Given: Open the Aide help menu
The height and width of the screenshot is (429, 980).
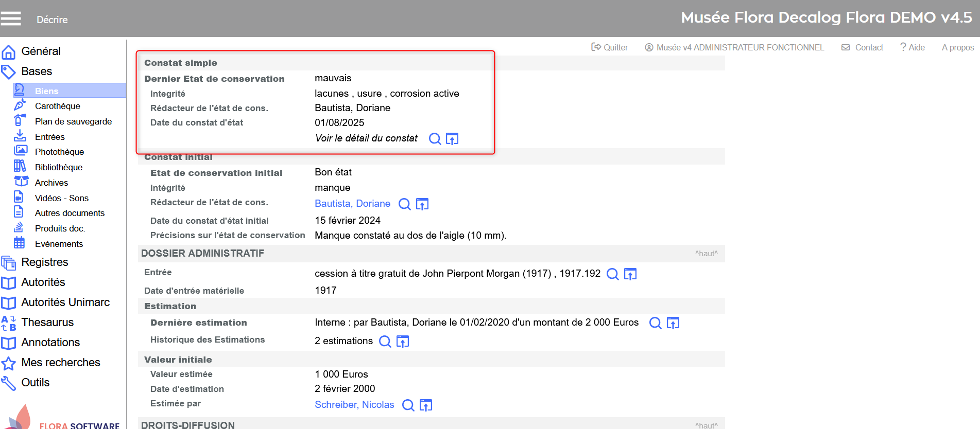Looking at the screenshot, I should pyautogui.click(x=913, y=47).
